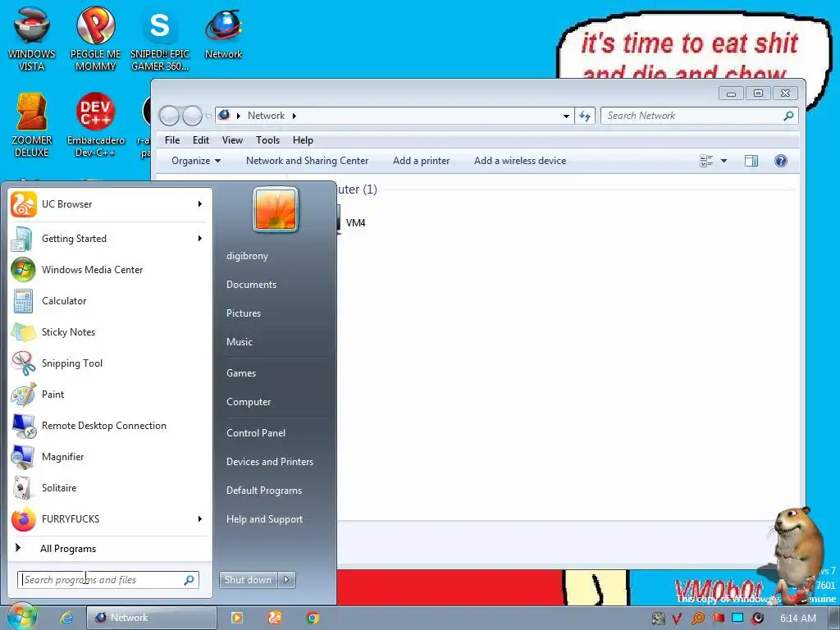Click Network and Sharing Center
Viewport: 840px width, 630px height.
pos(307,161)
